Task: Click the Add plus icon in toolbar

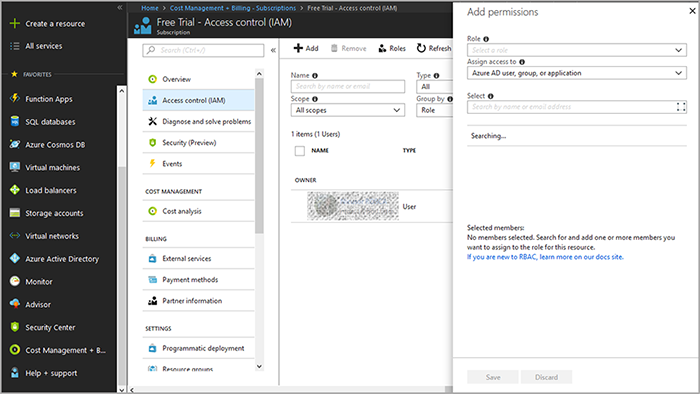Action: (x=298, y=48)
